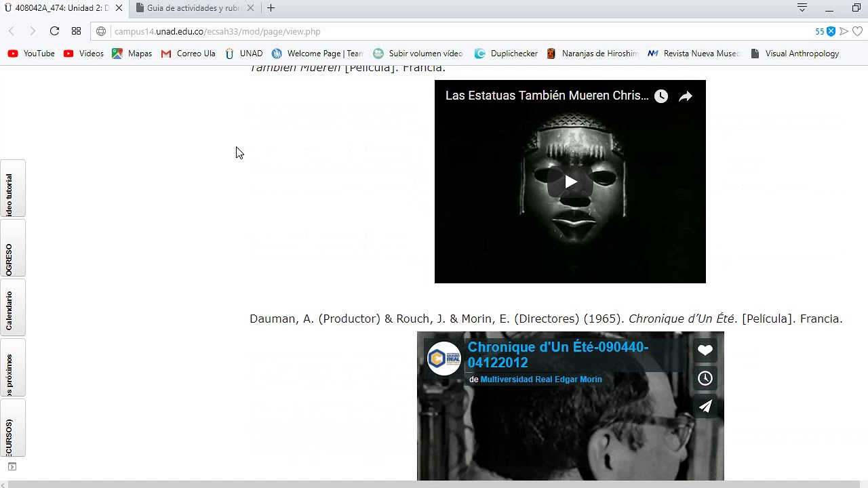This screenshot has height=488, width=868.
Task: Close the 408042A_474 tab
Action: [119, 8]
